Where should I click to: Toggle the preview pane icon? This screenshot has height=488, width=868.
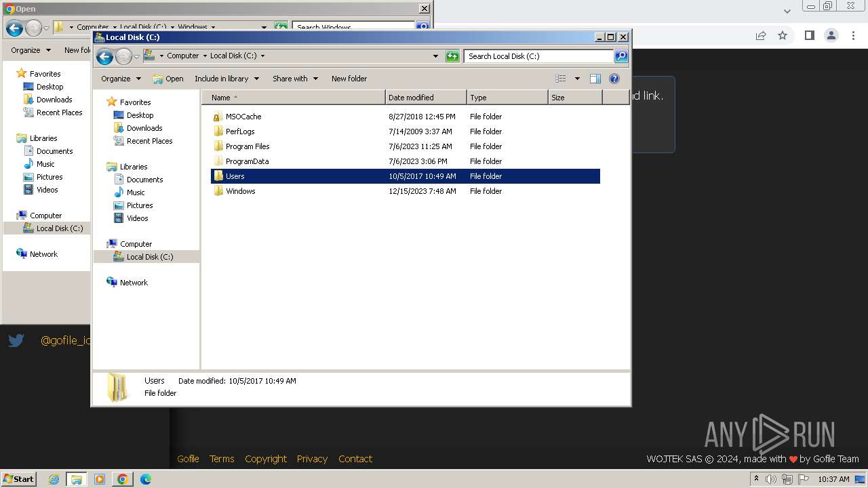[x=595, y=79]
